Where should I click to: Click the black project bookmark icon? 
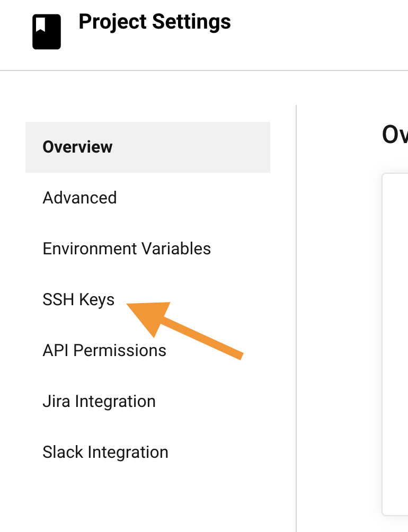(x=47, y=32)
